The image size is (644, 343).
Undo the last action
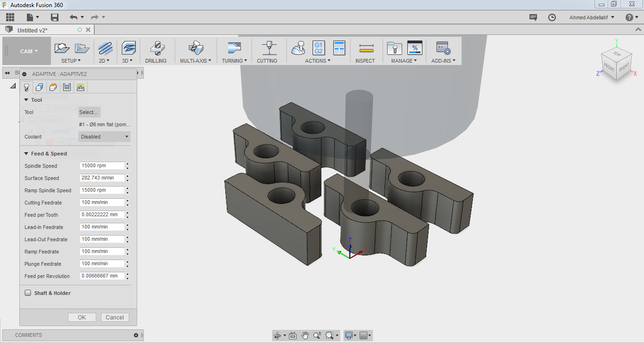[x=73, y=17]
